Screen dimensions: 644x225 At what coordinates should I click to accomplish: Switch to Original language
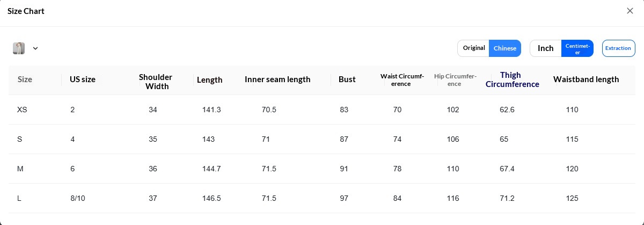(x=473, y=48)
